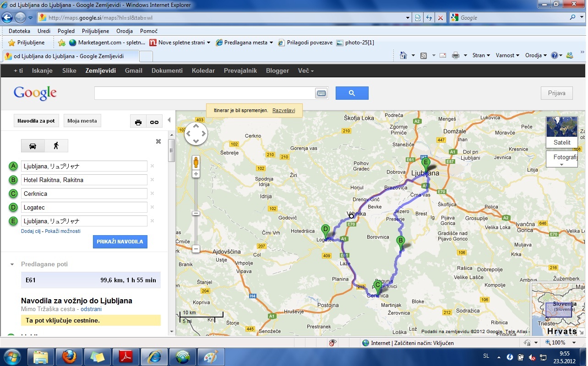Click the Google Maps search box
This screenshot has height=366, width=588.
coord(205,93)
